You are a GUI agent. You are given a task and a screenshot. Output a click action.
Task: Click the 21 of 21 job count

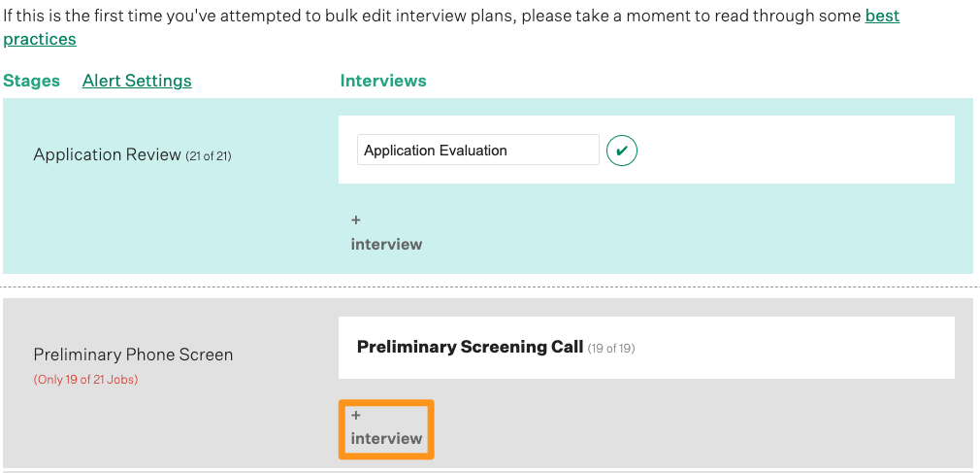[x=209, y=155]
